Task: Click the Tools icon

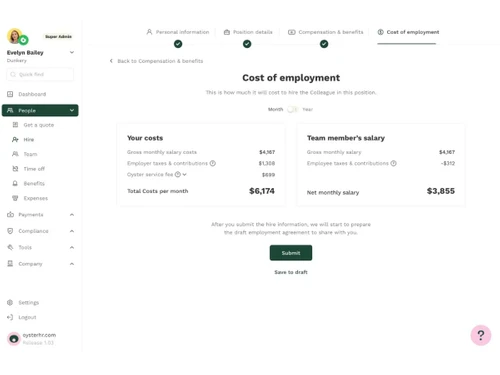Action: coord(10,247)
